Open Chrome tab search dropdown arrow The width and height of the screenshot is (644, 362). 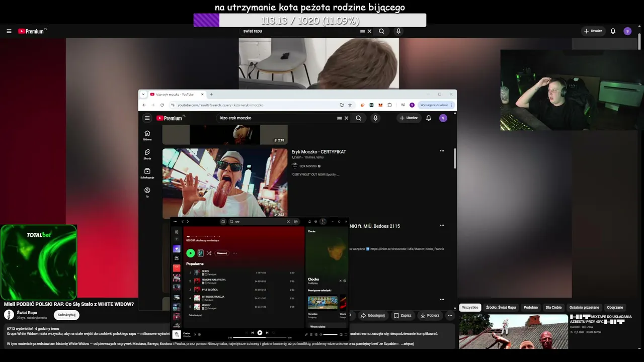143,94
